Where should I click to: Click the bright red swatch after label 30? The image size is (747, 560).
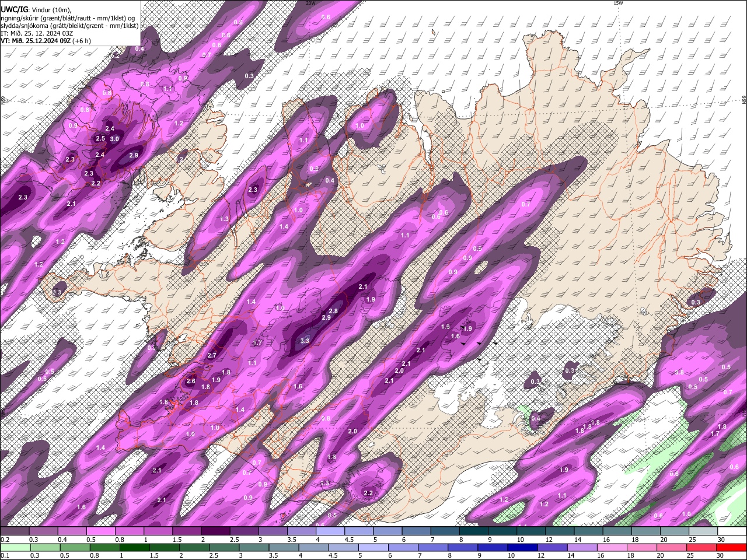pos(731,547)
